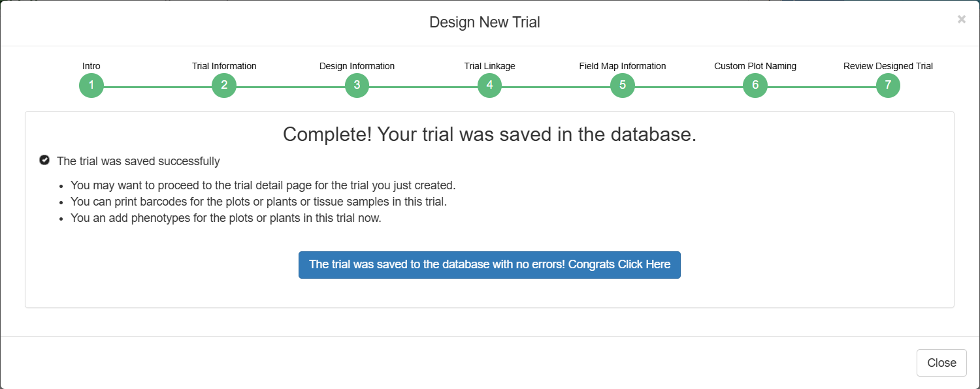Navigate to step 6 circle
The width and height of the screenshot is (980, 389).
[755, 86]
